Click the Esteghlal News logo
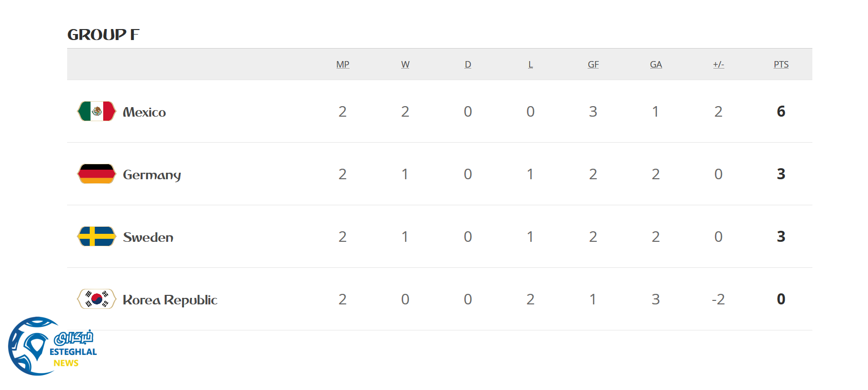This screenshot has height=390, width=868. pyautogui.click(x=53, y=346)
